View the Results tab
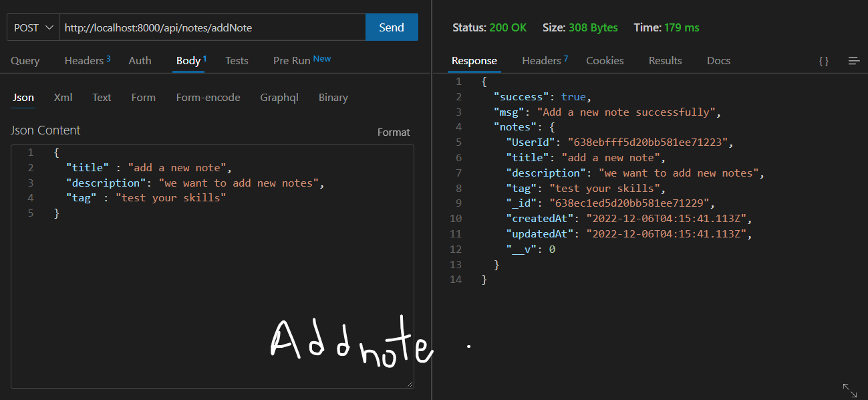 point(665,60)
